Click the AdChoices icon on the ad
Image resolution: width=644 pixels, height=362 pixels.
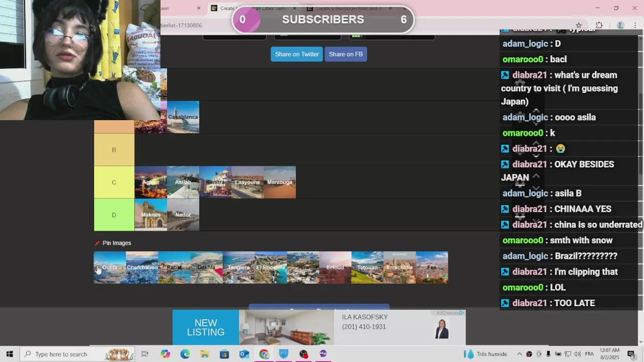pos(462,313)
